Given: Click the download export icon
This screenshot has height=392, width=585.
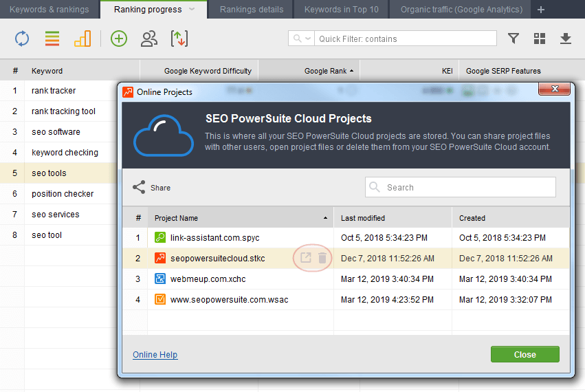Looking at the screenshot, I should pyautogui.click(x=566, y=39).
